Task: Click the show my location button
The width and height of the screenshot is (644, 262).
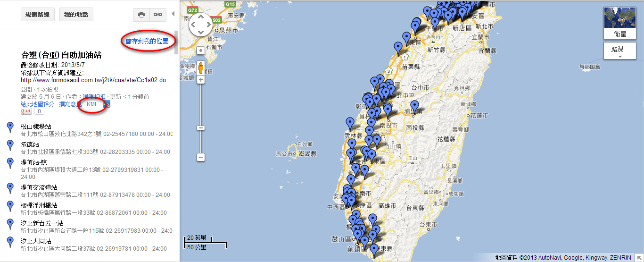Action: click(x=201, y=50)
